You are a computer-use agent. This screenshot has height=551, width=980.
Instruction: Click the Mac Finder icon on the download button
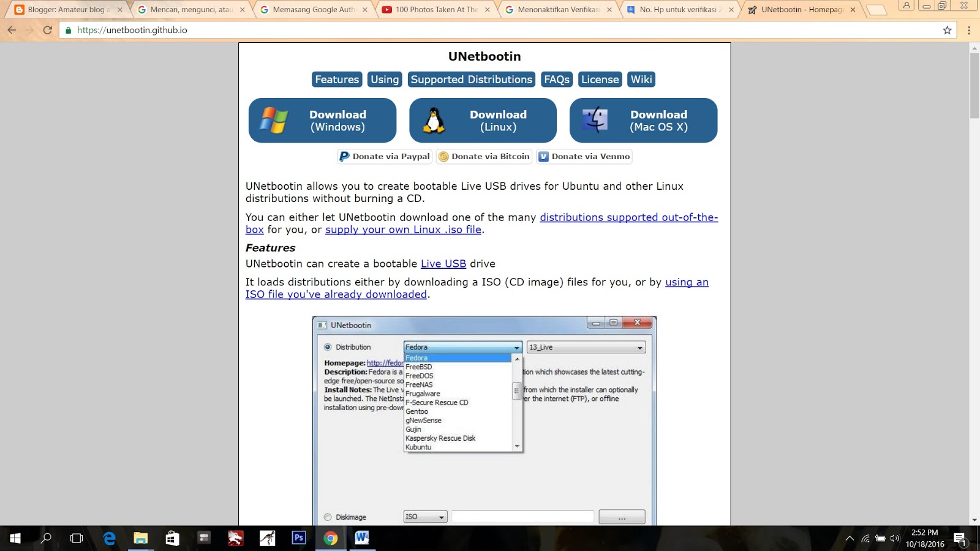click(x=595, y=120)
